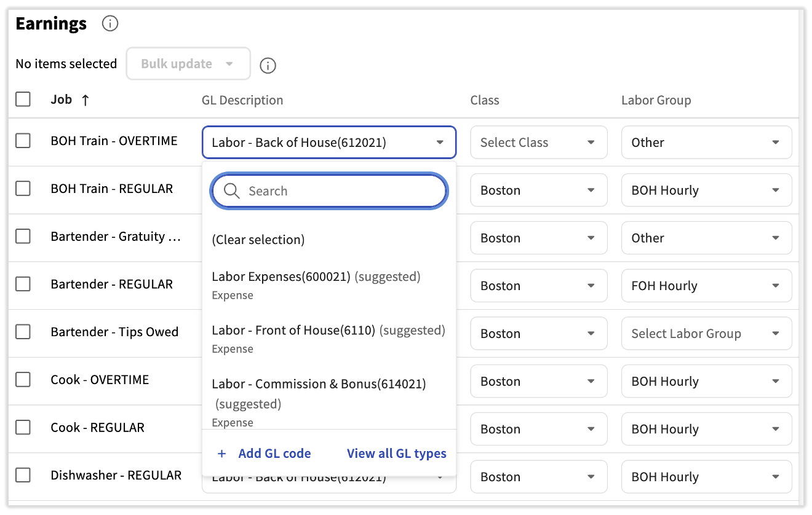Pick the (Clear selection) option
The image size is (812, 515).
pyautogui.click(x=258, y=240)
